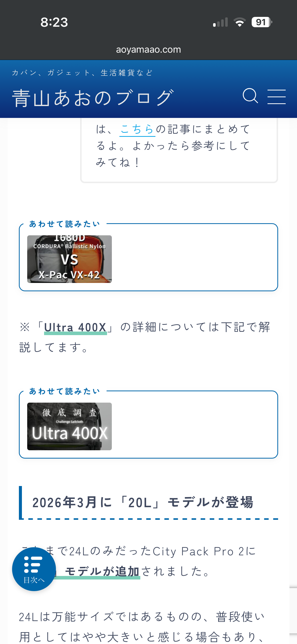The height and width of the screenshot is (644, 297).
Task: Tap the 目次へ floating button
Action: tap(34, 569)
